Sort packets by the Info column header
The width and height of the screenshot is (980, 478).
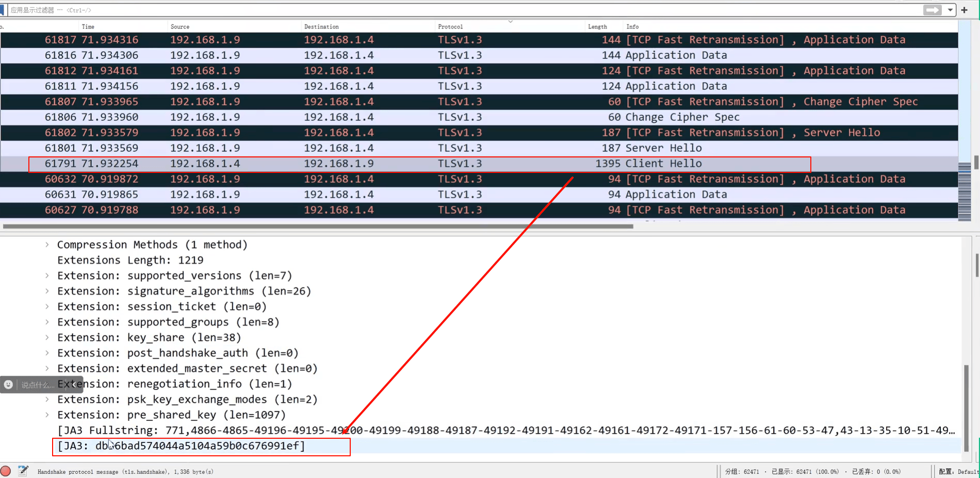[632, 27]
